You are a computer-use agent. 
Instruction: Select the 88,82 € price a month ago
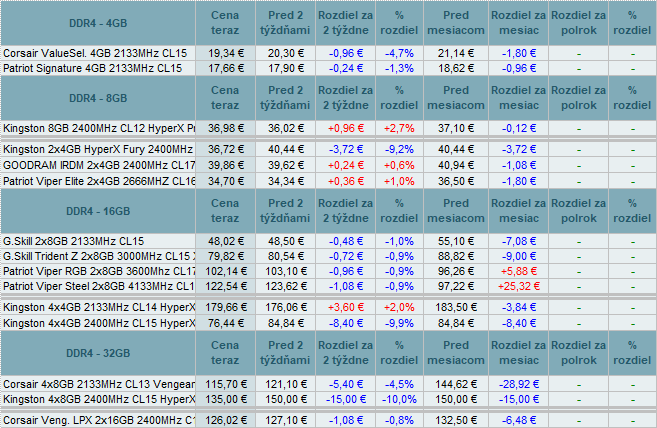pos(456,256)
